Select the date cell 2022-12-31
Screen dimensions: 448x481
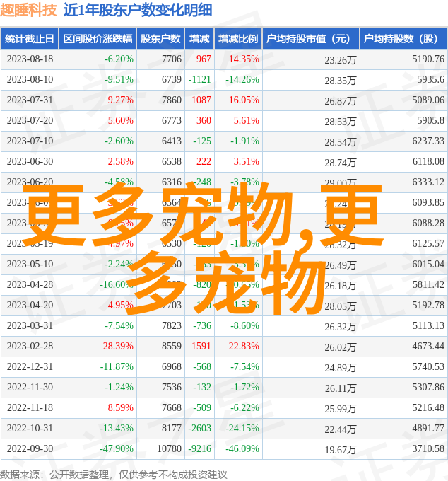pyautogui.click(x=30, y=366)
